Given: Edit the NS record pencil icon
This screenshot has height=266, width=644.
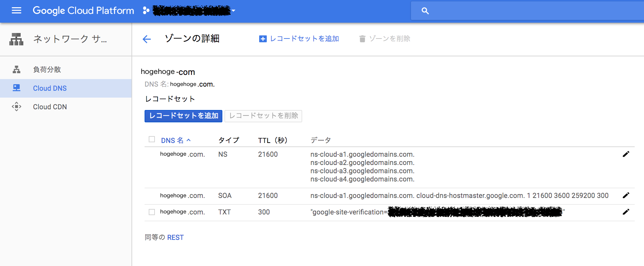Looking at the screenshot, I should pos(626,154).
